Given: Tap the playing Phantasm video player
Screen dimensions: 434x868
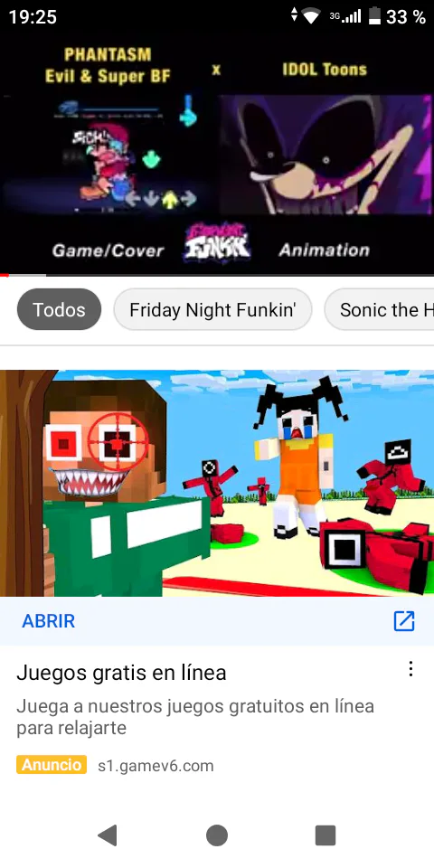Looking at the screenshot, I should tap(217, 152).
